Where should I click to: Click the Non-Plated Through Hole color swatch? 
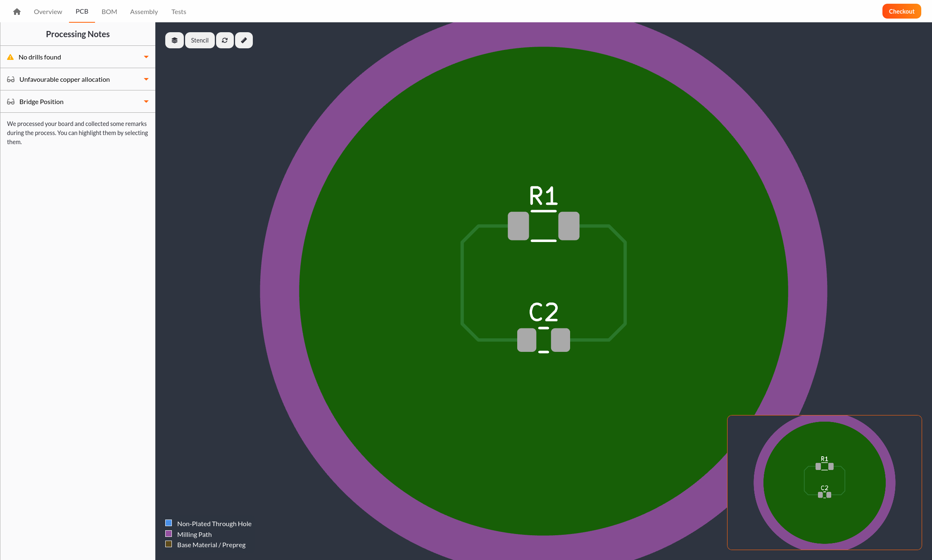point(169,523)
